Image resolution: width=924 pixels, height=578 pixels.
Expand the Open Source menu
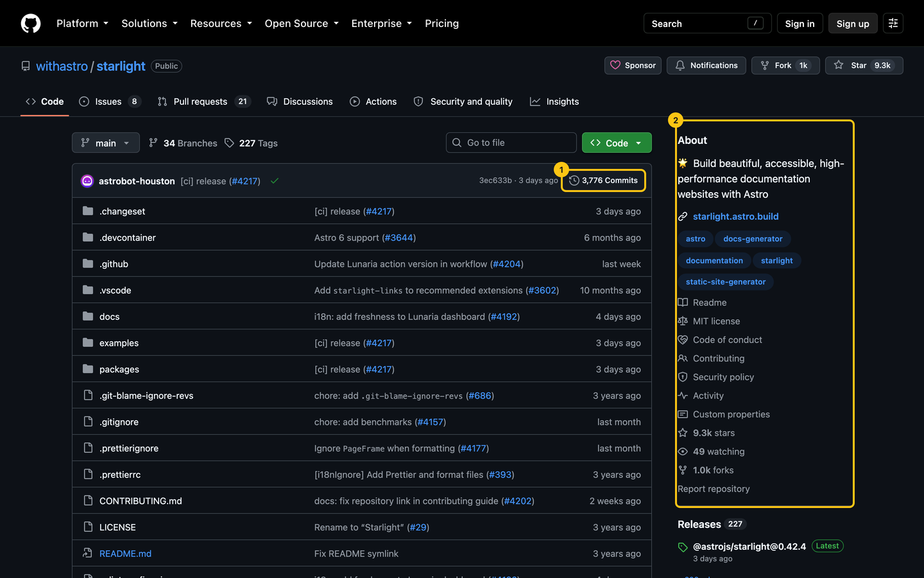301,23
